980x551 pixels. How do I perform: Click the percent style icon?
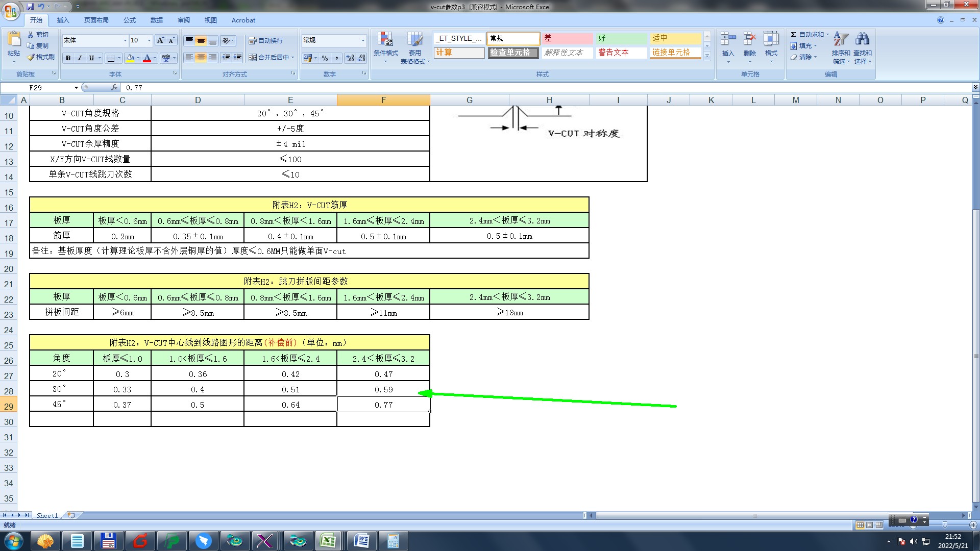coord(325,58)
